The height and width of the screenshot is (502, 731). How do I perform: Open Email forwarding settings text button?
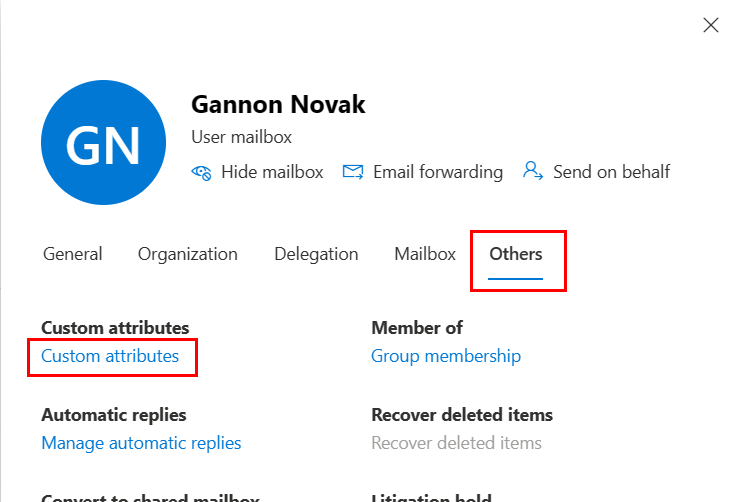[437, 172]
